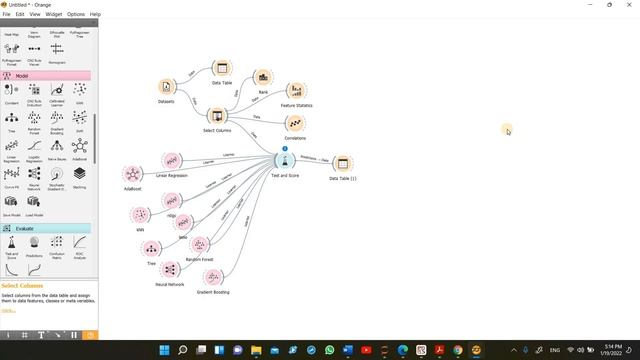
Task: Click the 'more...' link under Select Columns description
Action: tap(8, 311)
